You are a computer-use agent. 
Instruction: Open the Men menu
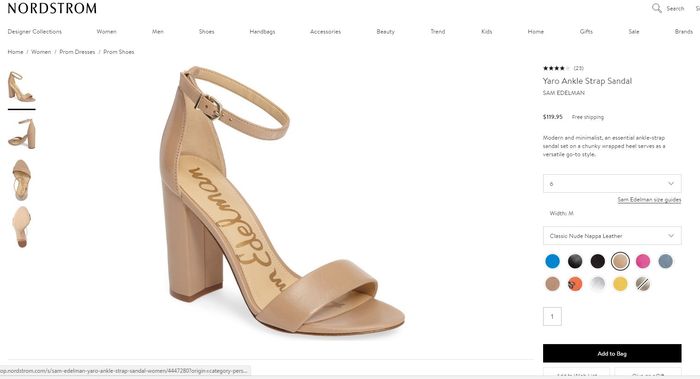[x=158, y=32]
